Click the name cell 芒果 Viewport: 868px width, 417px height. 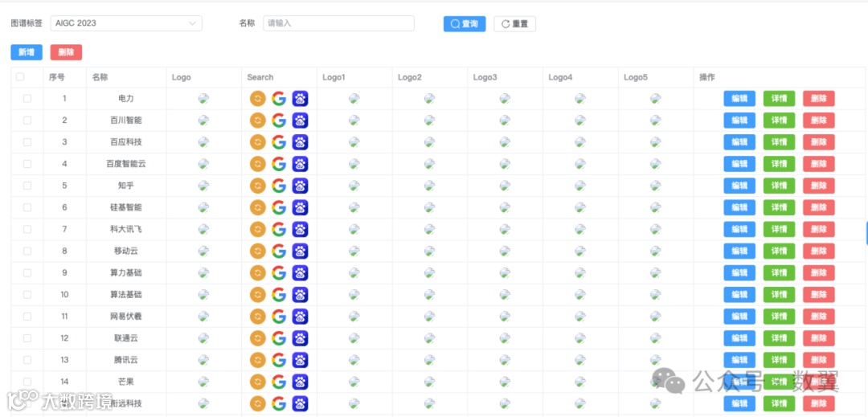pyautogui.click(x=126, y=382)
